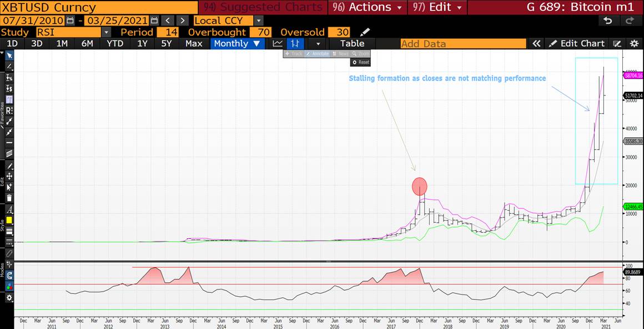Edit the Oversold value 30
This screenshot has width=644, height=329.
tap(338, 32)
